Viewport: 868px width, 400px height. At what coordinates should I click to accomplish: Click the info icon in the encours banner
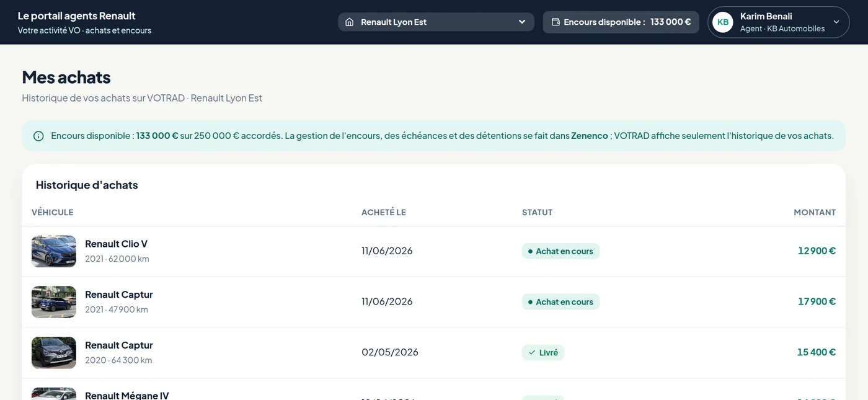[x=38, y=136]
